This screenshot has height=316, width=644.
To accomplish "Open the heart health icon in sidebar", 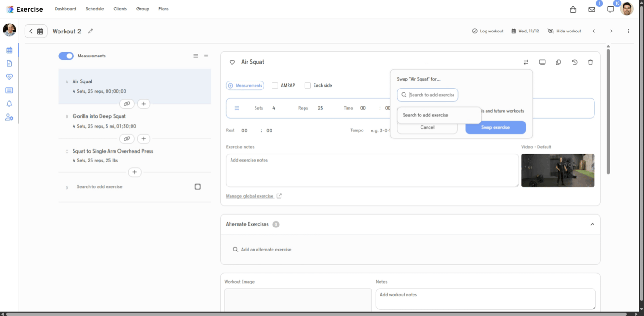I will point(9,76).
